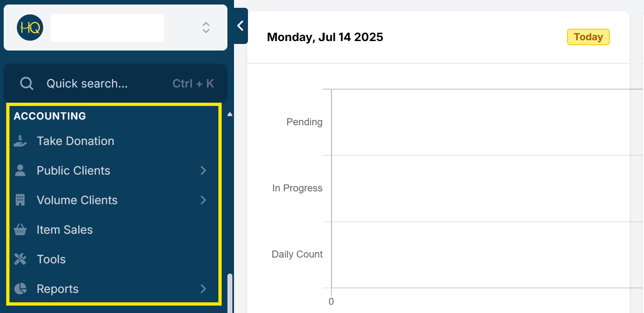Image resolution: width=644 pixels, height=313 pixels.
Task: Expand the Volume Clients submenu chevron
Action: [203, 200]
